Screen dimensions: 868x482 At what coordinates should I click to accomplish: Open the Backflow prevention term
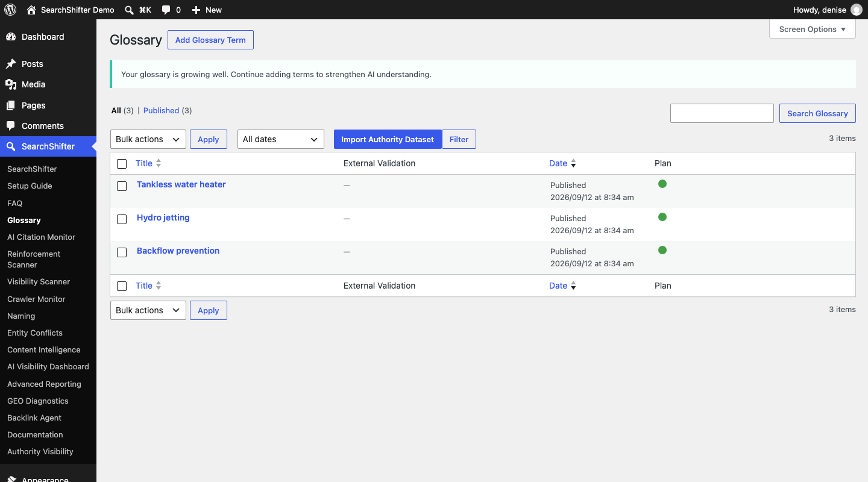(178, 251)
